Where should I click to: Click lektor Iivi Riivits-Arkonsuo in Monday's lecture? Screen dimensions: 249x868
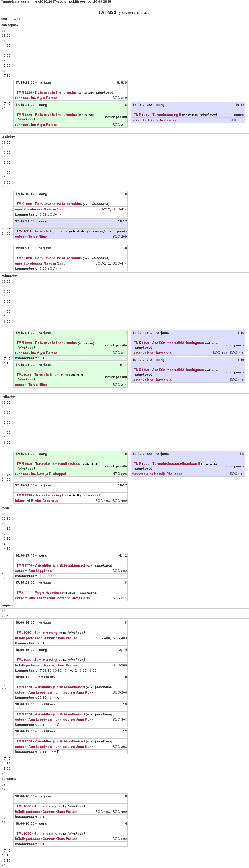click(154, 120)
